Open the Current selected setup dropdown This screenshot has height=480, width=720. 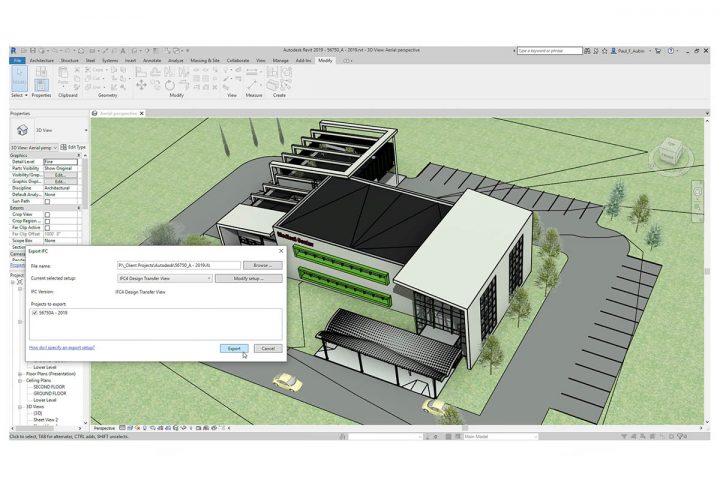point(164,278)
